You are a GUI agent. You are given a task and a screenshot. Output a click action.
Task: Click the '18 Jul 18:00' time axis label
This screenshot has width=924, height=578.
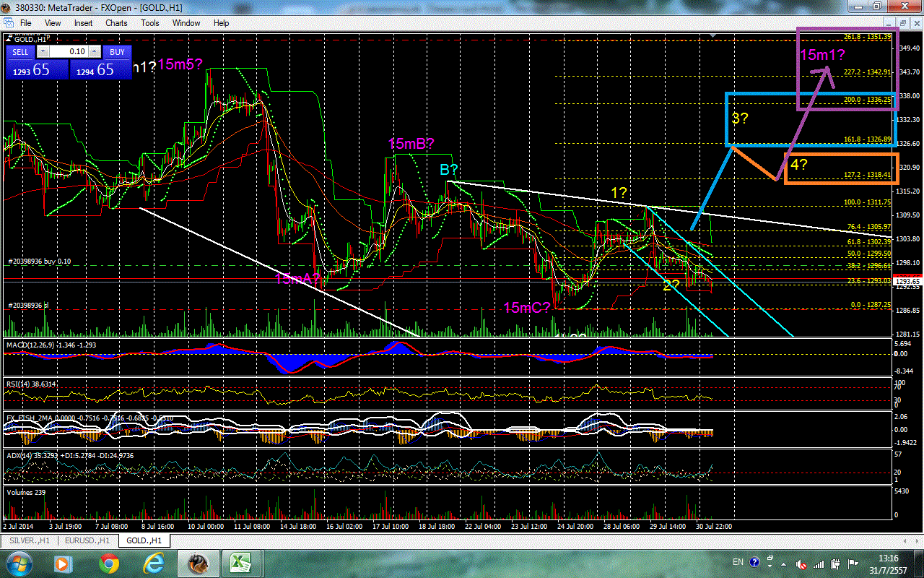(436, 527)
